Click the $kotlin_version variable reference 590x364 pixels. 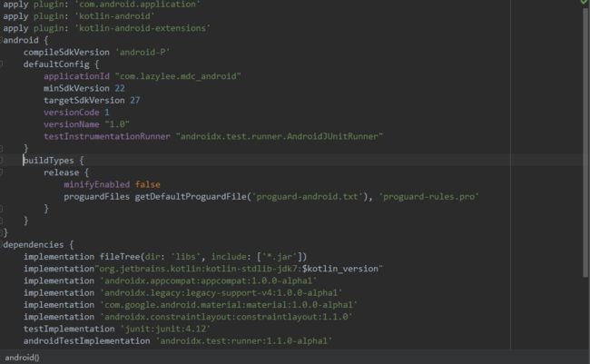tap(340, 269)
